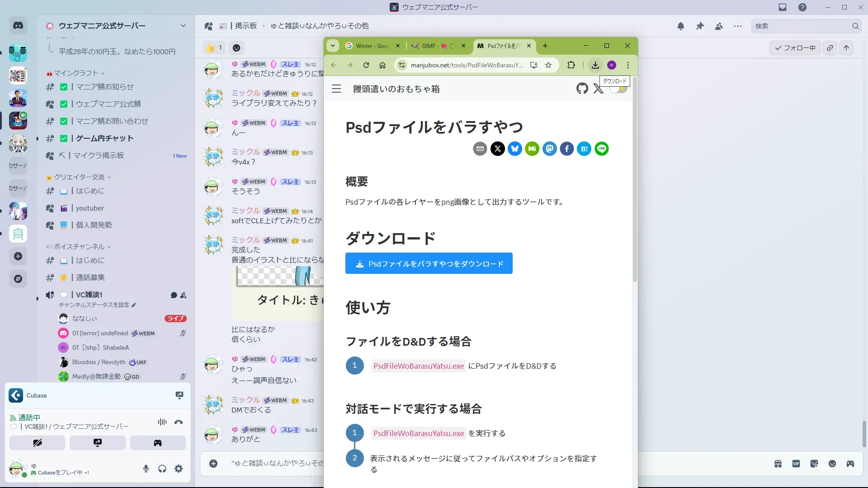Open Discord user settings gear
The width and height of the screenshot is (868, 488).
point(179,469)
